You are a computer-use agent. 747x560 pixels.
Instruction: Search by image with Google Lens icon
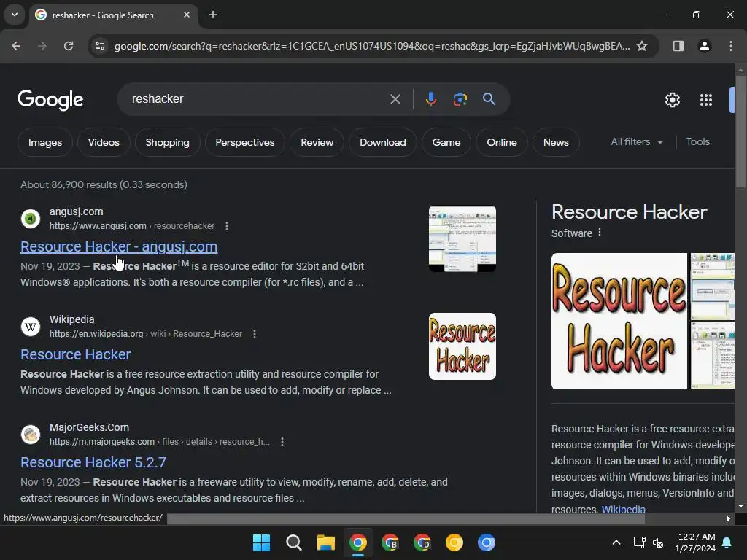pyautogui.click(x=460, y=99)
